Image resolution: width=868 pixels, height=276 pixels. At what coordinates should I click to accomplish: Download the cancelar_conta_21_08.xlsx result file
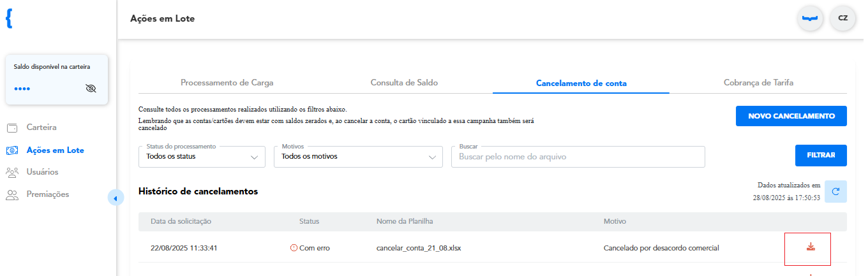[x=811, y=247]
